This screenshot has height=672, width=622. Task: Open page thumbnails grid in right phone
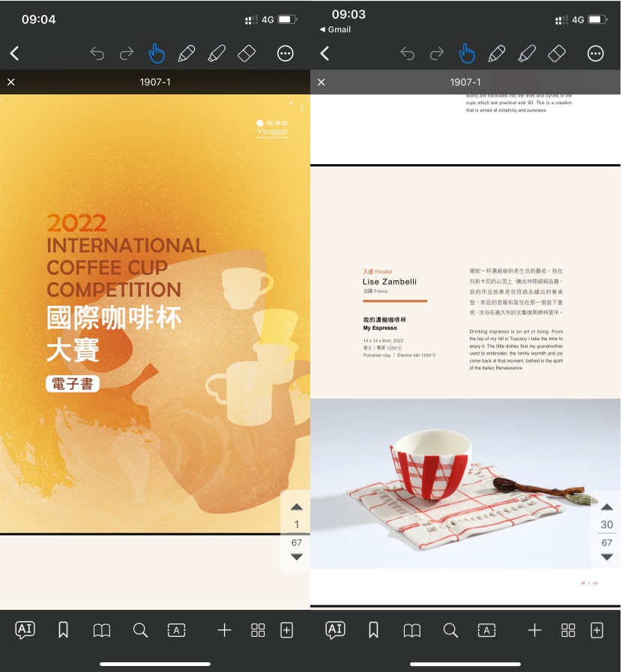568,630
